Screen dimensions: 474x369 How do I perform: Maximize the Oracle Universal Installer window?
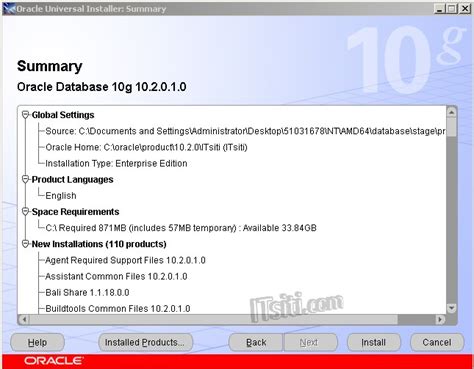[452, 9]
